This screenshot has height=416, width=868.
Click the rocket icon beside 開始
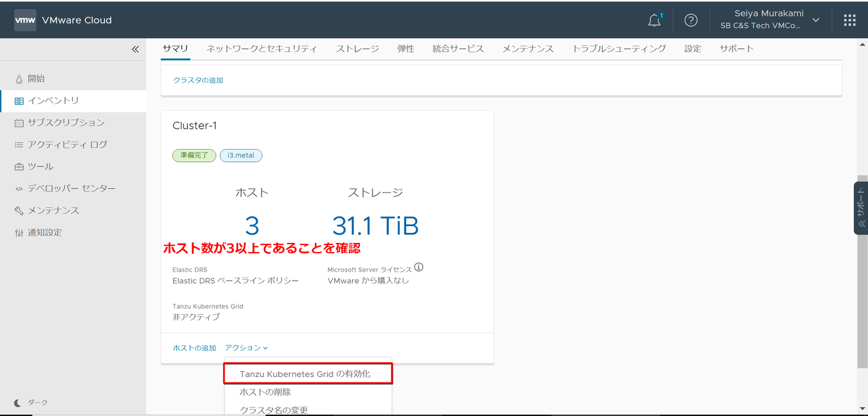coord(19,79)
